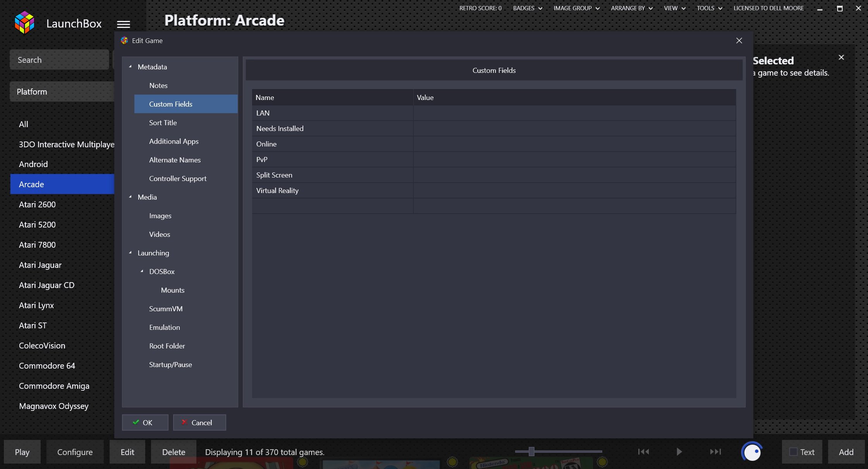Open the Controller Support section

[178, 179]
